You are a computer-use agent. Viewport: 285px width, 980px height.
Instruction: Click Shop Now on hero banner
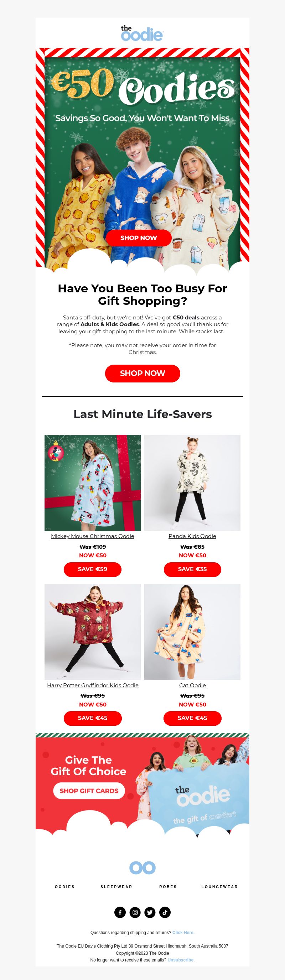click(x=139, y=238)
